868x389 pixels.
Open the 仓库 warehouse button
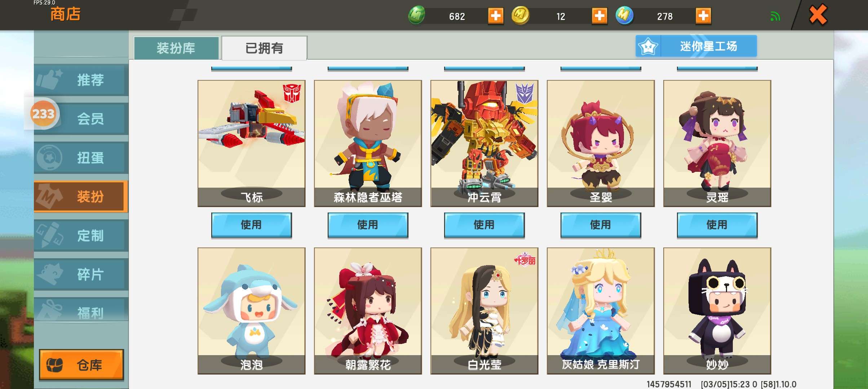coord(81,365)
